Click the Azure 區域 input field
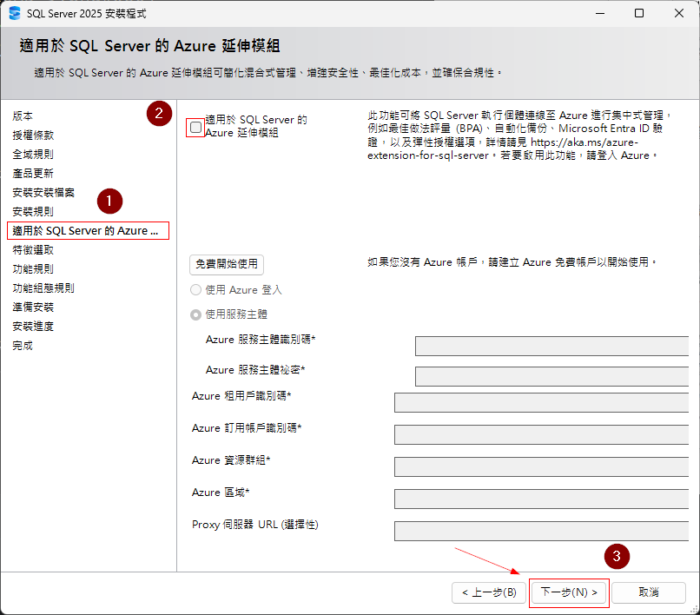This screenshot has height=615, width=700. (542, 499)
